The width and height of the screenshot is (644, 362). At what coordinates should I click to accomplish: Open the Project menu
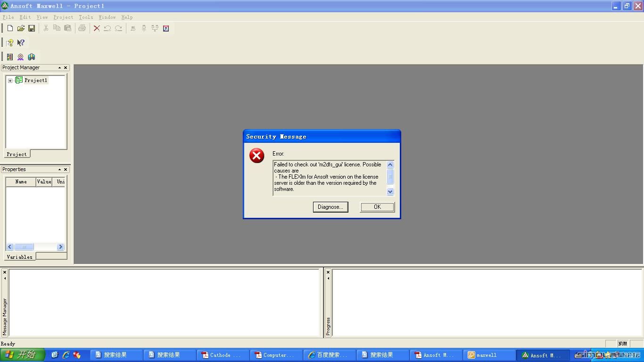[63, 17]
